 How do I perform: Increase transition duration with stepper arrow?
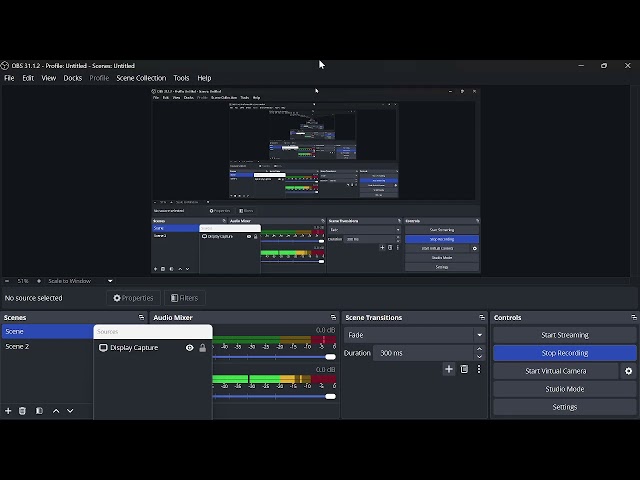pyautogui.click(x=479, y=349)
